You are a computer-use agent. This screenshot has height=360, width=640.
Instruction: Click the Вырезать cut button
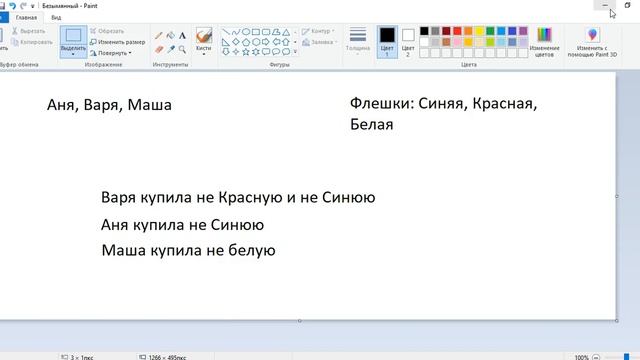pos(28,31)
